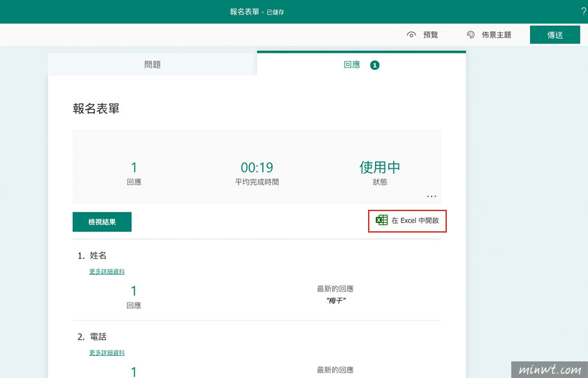Click the 在 Excel 中開啟 label
Image resolution: width=588 pixels, height=378 pixels.
coord(415,221)
